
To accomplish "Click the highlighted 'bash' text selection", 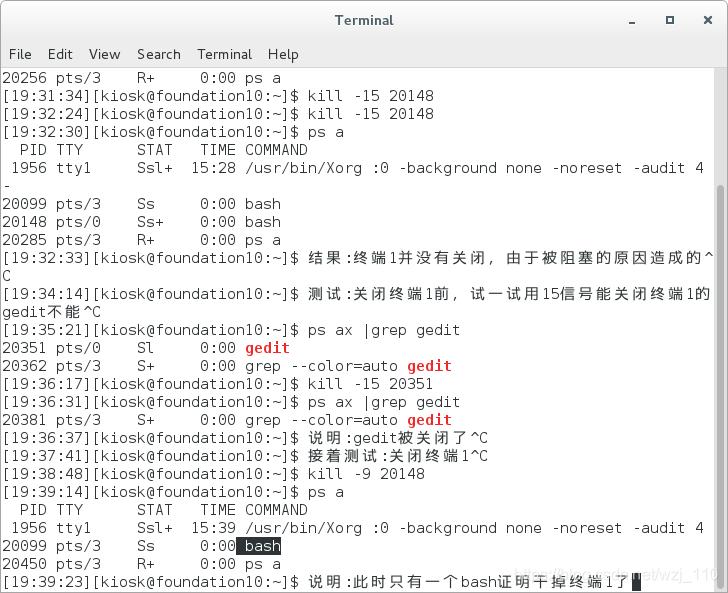I will click(x=259, y=546).
